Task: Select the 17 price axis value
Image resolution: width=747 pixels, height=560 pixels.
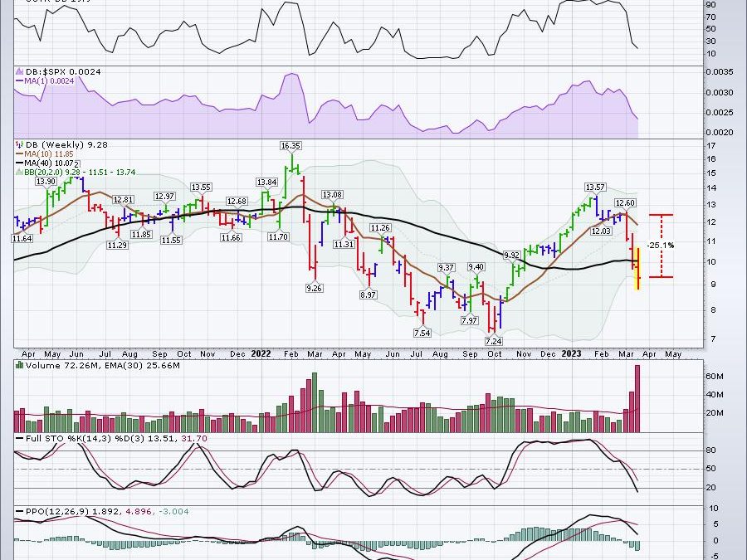Action: [710, 146]
